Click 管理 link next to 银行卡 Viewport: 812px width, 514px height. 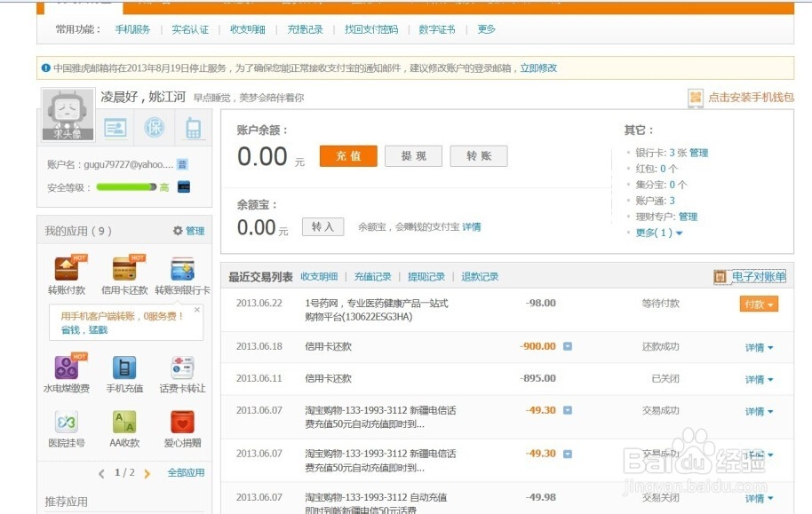[x=698, y=153]
